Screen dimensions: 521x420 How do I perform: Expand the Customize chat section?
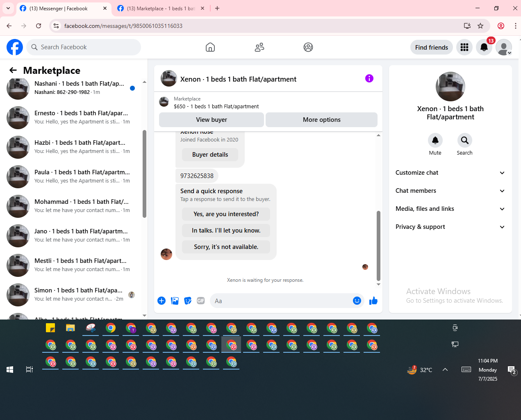click(450, 173)
